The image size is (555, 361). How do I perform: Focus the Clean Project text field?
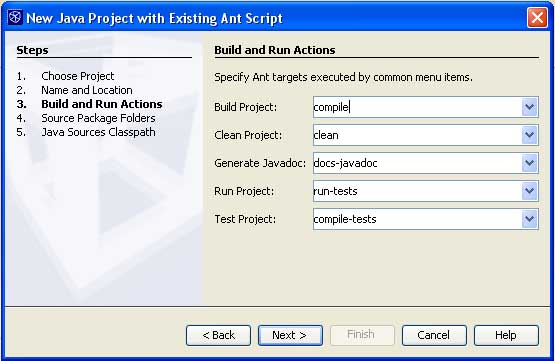pyautogui.click(x=417, y=135)
